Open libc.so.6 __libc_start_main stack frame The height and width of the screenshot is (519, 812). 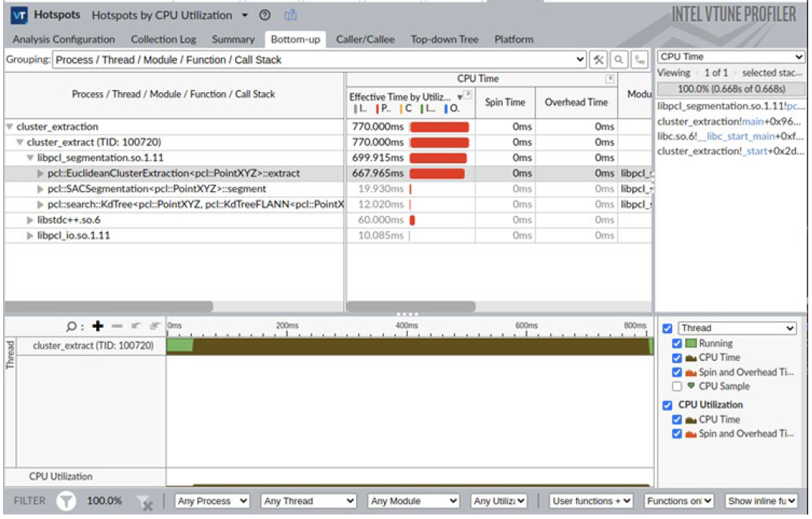730,136
